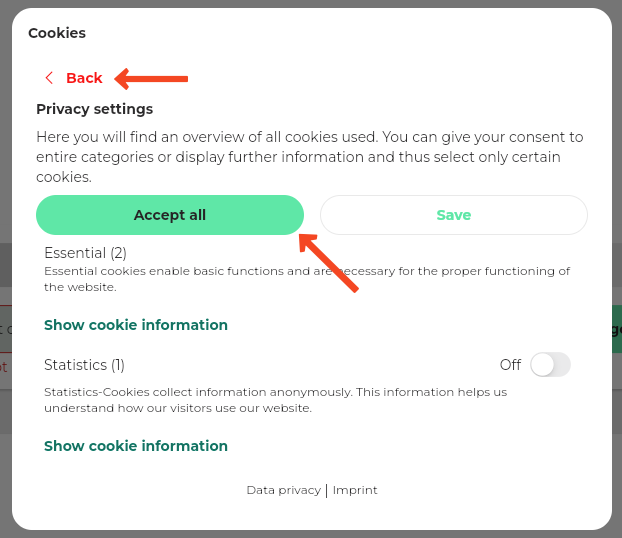Click the Statistics-Cookies description text
Viewport: 622px width, 538px height.
point(275,400)
